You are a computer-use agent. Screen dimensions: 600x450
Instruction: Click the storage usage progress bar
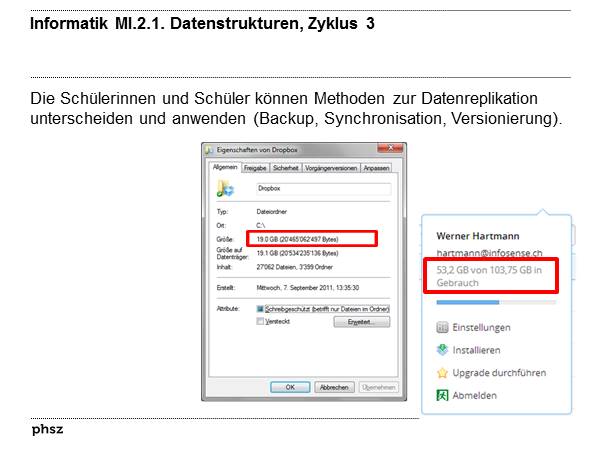(x=496, y=302)
